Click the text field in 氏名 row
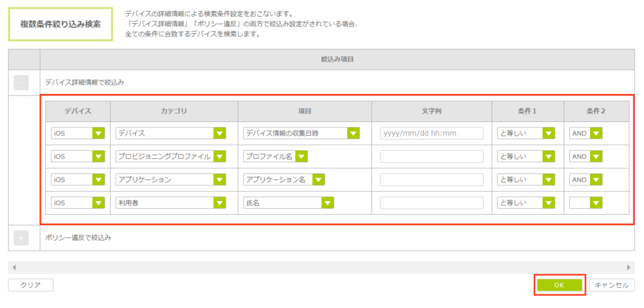This screenshot has height=308, width=644. click(x=431, y=203)
